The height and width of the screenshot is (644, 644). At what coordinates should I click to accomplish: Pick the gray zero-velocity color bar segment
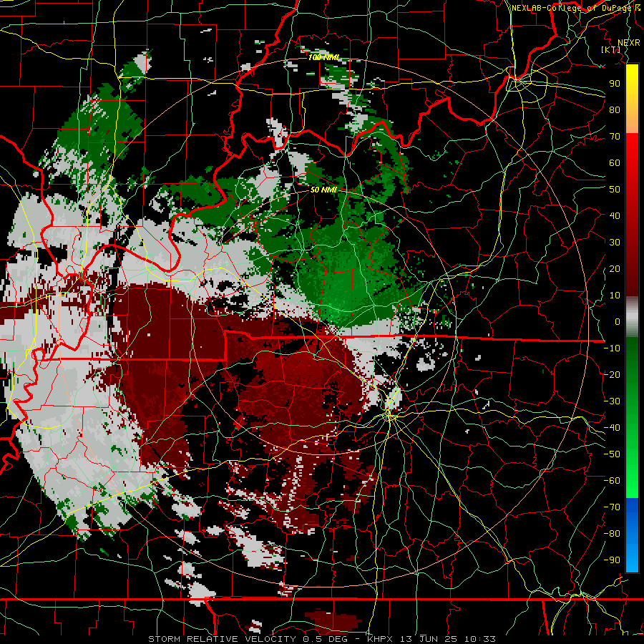[632, 317]
